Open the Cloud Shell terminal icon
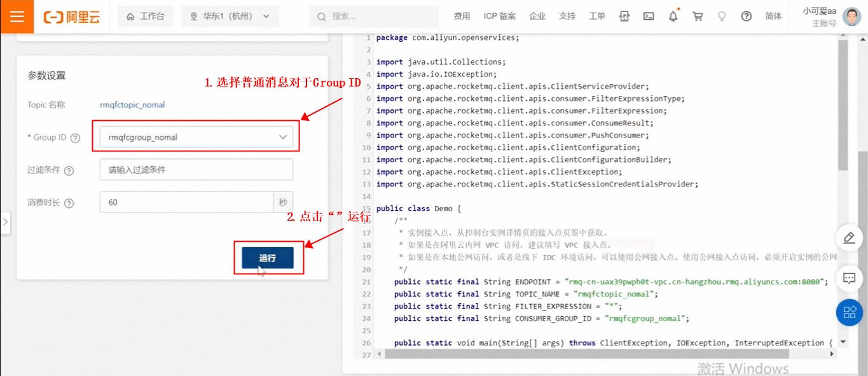Viewport: 868px width, 376px height. [x=649, y=17]
